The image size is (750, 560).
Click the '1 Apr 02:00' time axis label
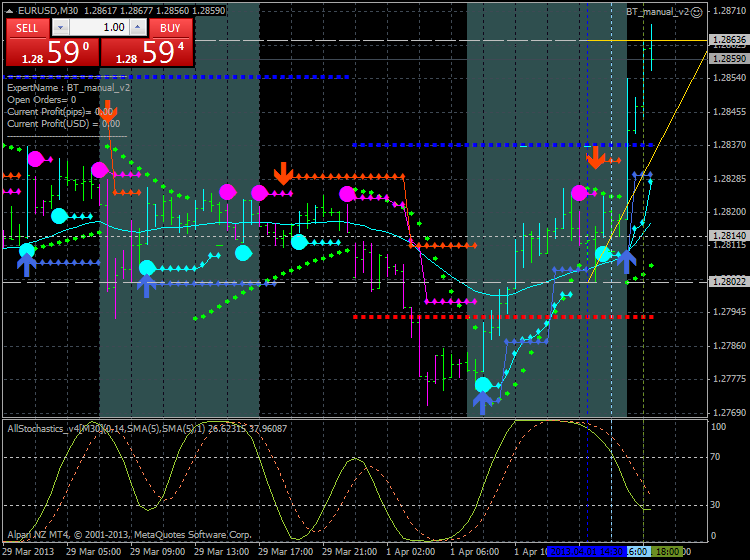[410, 551]
